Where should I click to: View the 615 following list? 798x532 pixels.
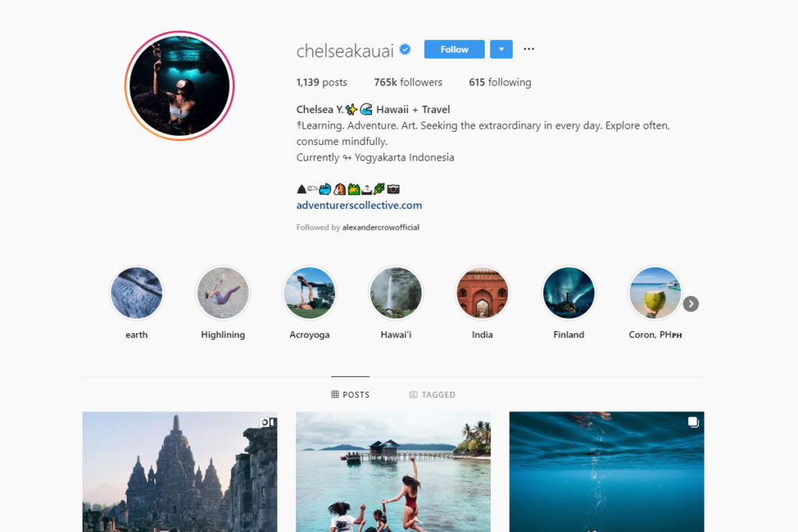point(500,83)
